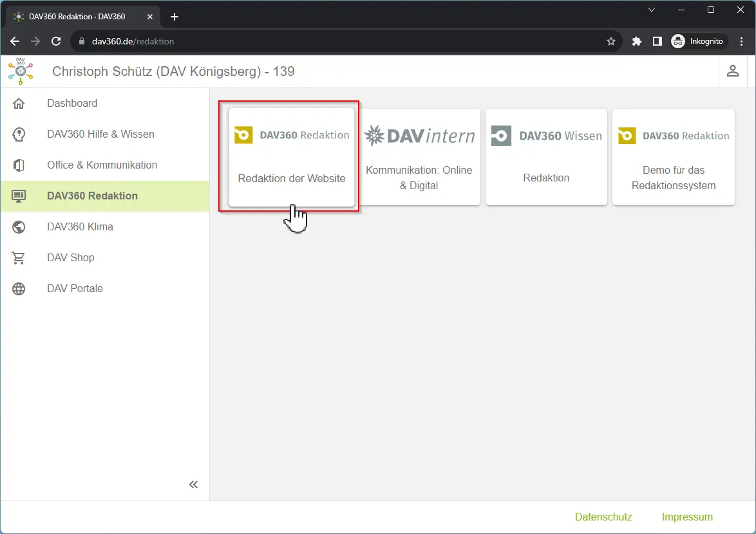Click the DAV Portale globe icon
The height and width of the screenshot is (534, 756).
[x=19, y=289]
